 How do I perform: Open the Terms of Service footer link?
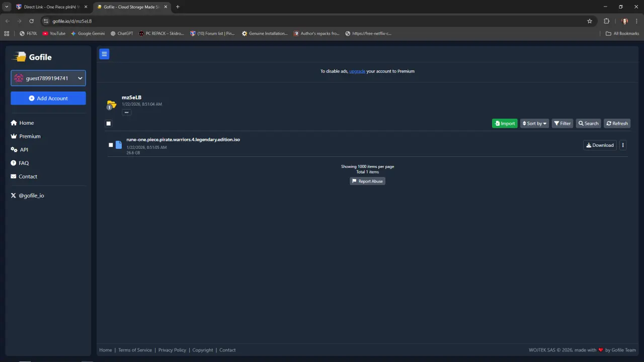click(x=135, y=350)
